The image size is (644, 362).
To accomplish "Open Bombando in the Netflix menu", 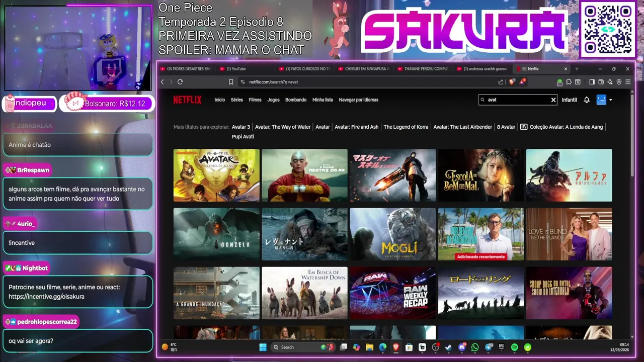I will (x=296, y=100).
